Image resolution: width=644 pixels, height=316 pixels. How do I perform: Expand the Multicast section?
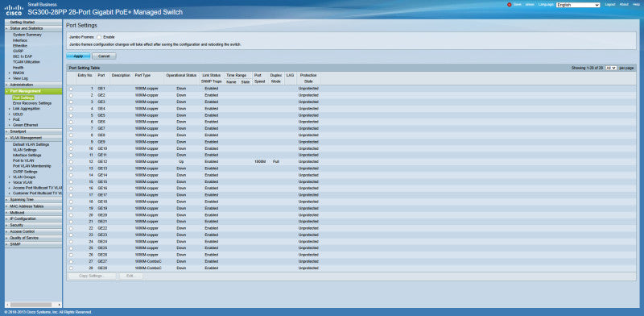pyautogui.click(x=17, y=213)
